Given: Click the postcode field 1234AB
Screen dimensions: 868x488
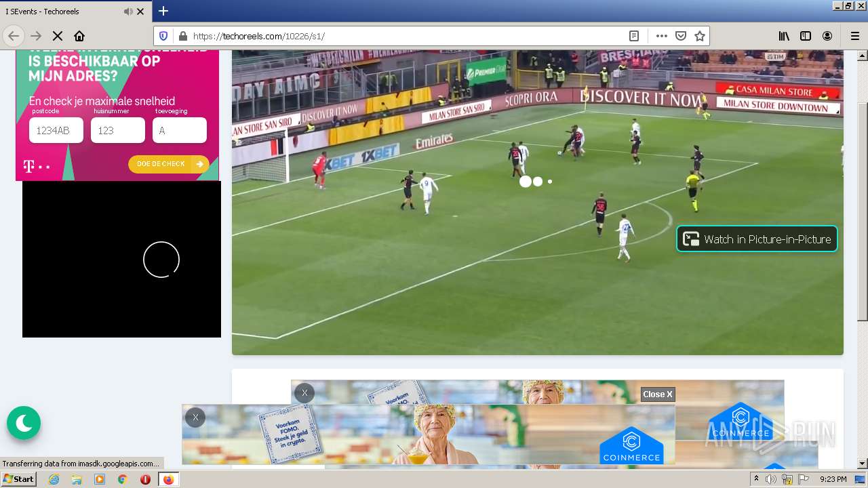Looking at the screenshot, I should (56, 130).
